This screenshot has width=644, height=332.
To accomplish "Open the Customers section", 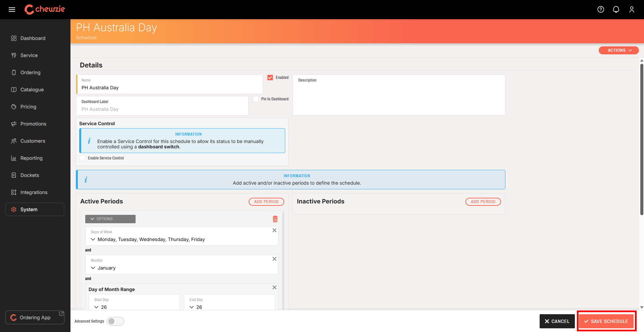I will 35,141.
